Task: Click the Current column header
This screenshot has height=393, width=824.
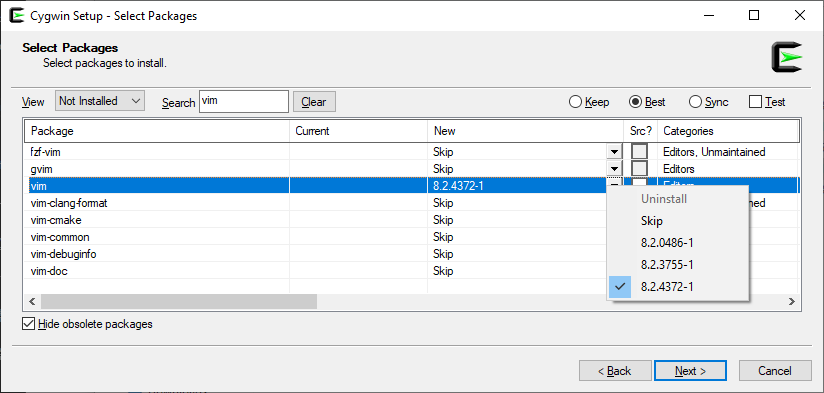Action: point(358,131)
